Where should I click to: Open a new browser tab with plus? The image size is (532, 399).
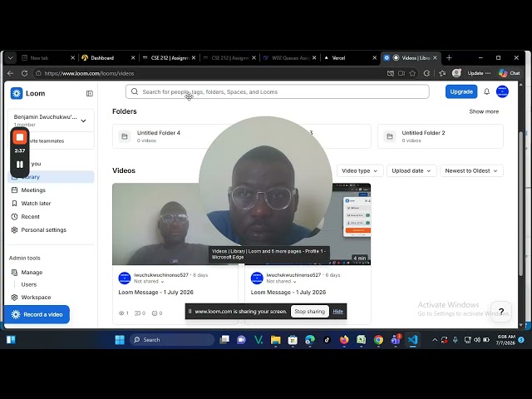449,58
